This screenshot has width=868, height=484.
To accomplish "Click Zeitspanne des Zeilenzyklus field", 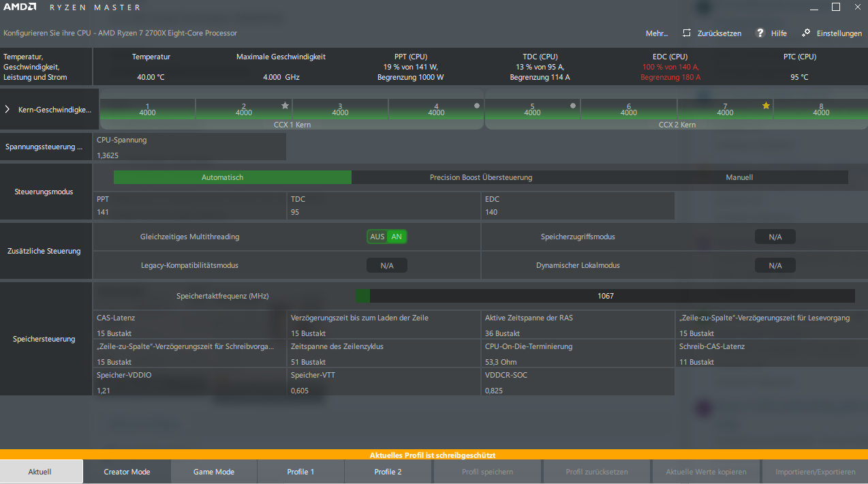I will 384,354.
